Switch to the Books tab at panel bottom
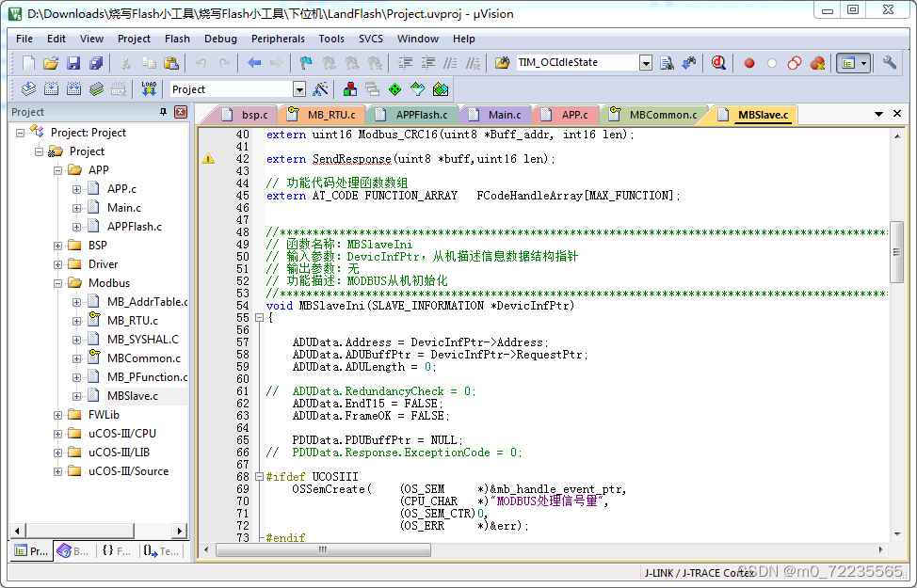917x588 pixels. [73, 550]
